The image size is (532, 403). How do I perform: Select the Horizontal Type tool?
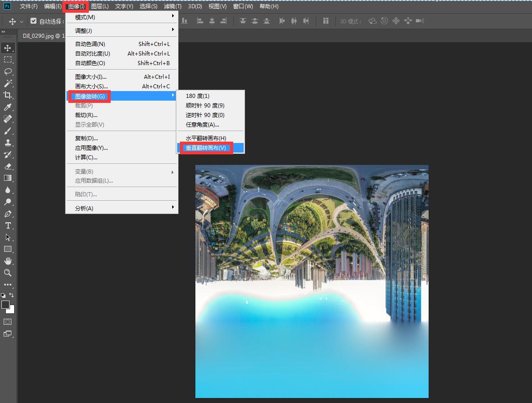[7, 225]
